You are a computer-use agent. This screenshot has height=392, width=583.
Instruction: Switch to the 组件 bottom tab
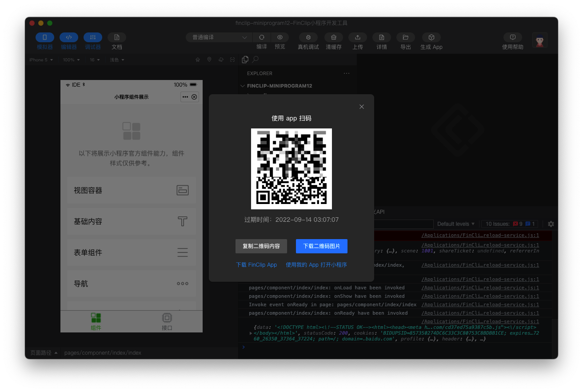(96, 321)
